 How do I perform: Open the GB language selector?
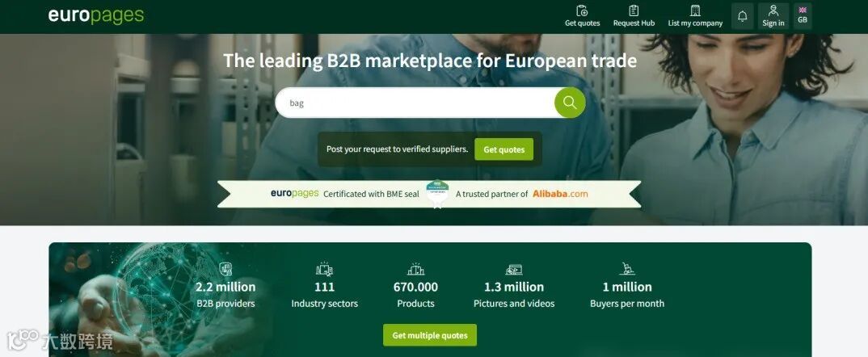click(802, 16)
